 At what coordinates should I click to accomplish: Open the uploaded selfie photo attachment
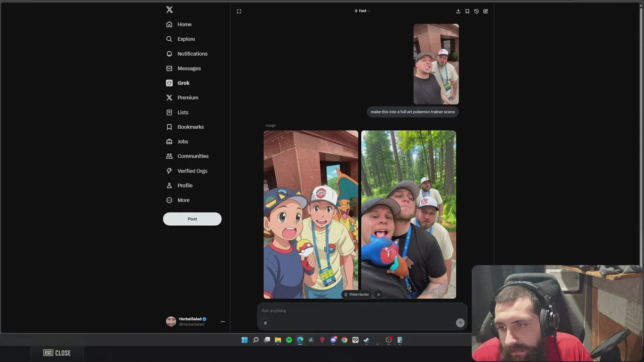pyautogui.click(x=436, y=64)
